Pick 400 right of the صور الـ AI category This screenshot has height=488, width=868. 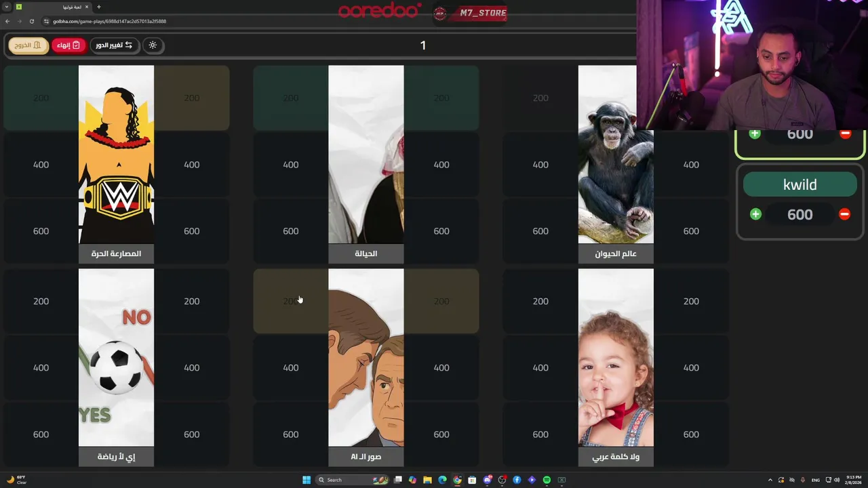pyautogui.click(x=441, y=367)
